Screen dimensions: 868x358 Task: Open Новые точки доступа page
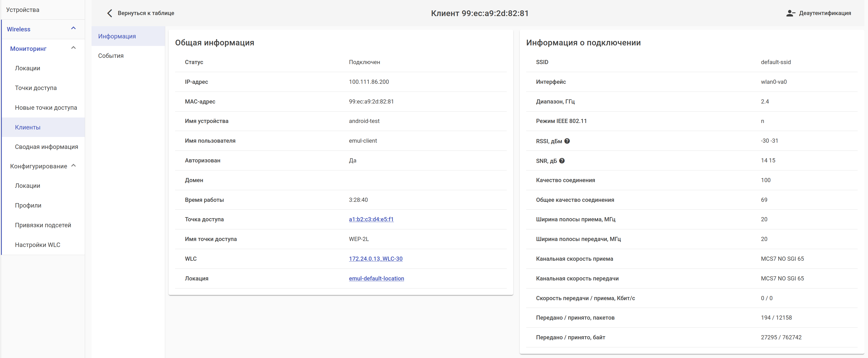pos(46,108)
